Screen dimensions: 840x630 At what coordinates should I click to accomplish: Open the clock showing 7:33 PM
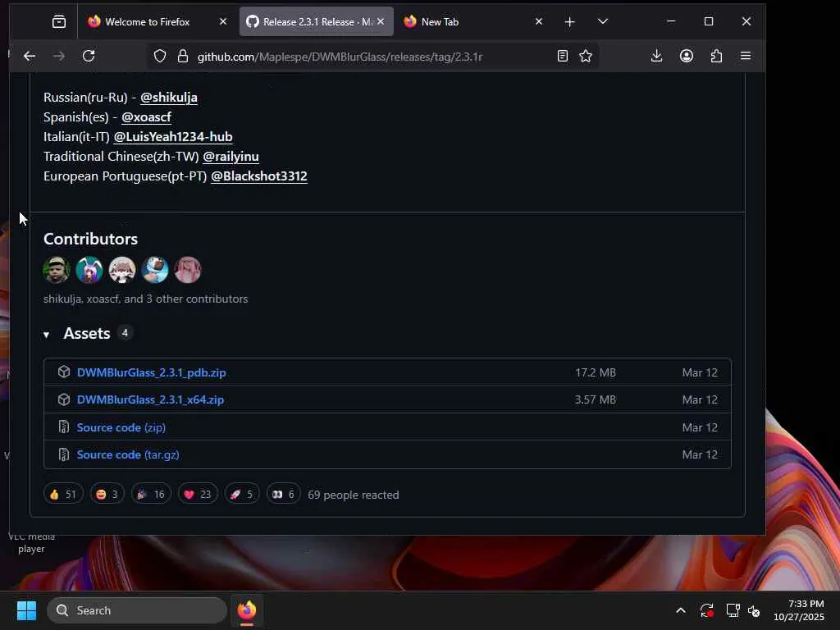pyautogui.click(x=799, y=610)
